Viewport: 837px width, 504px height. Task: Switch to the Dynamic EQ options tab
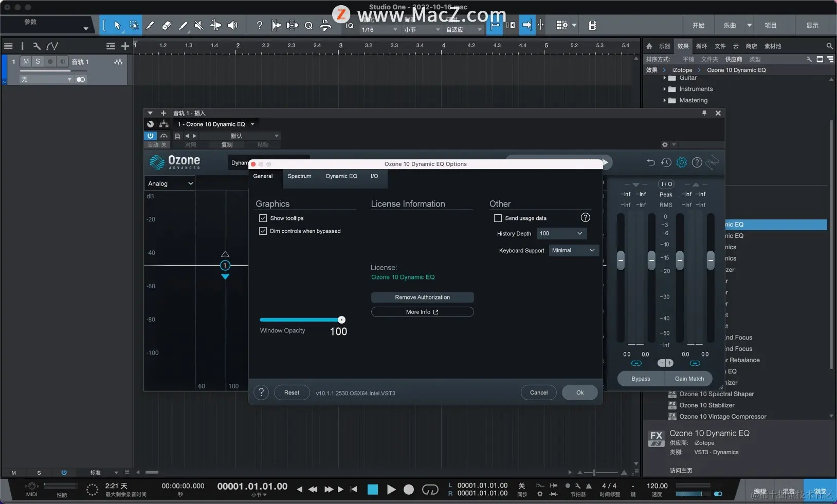pos(341,176)
